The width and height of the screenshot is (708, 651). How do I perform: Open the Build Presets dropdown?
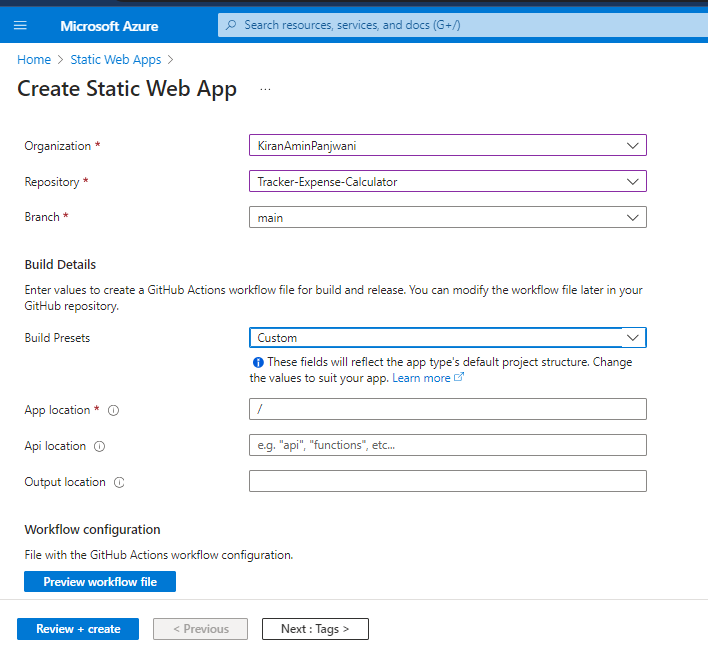(447, 338)
